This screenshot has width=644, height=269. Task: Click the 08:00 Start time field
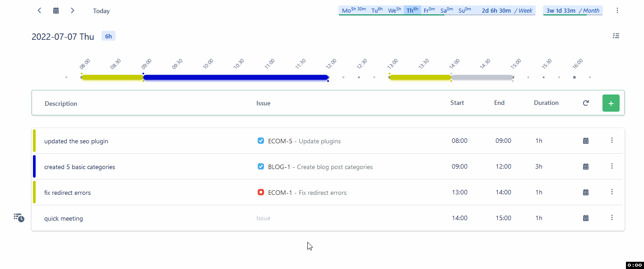click(x=459, y=141)
